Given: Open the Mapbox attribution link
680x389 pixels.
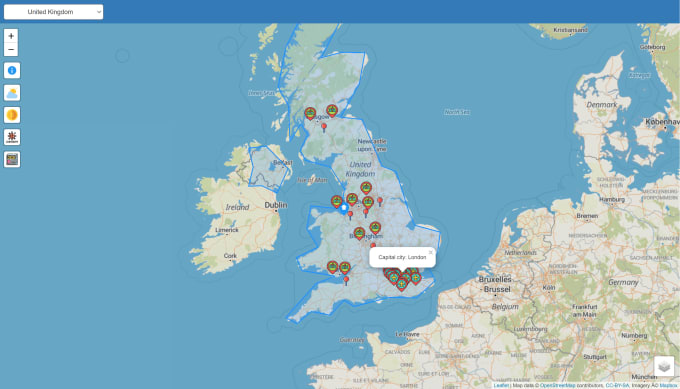Looking at the screenshot, I should (668, 385).
